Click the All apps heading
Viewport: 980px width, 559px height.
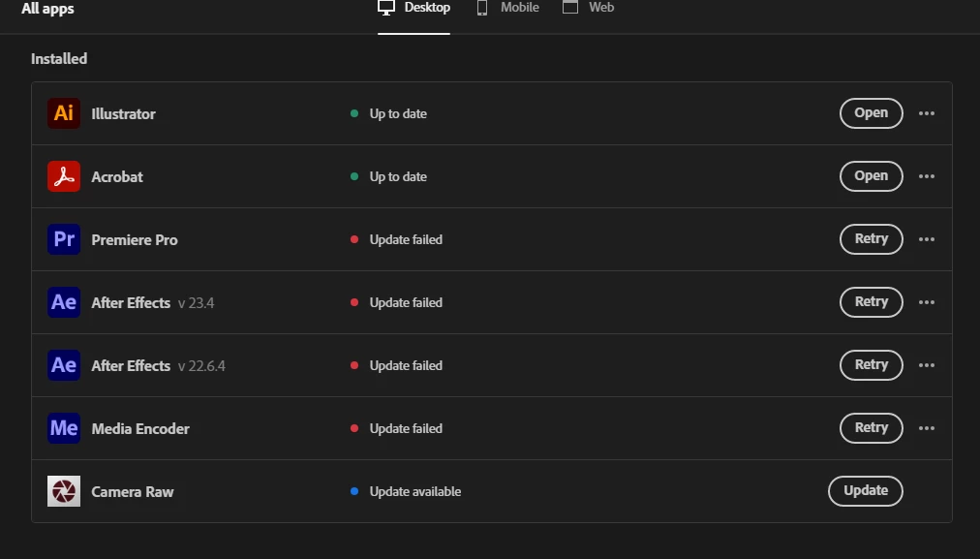(x=47, y=9)
